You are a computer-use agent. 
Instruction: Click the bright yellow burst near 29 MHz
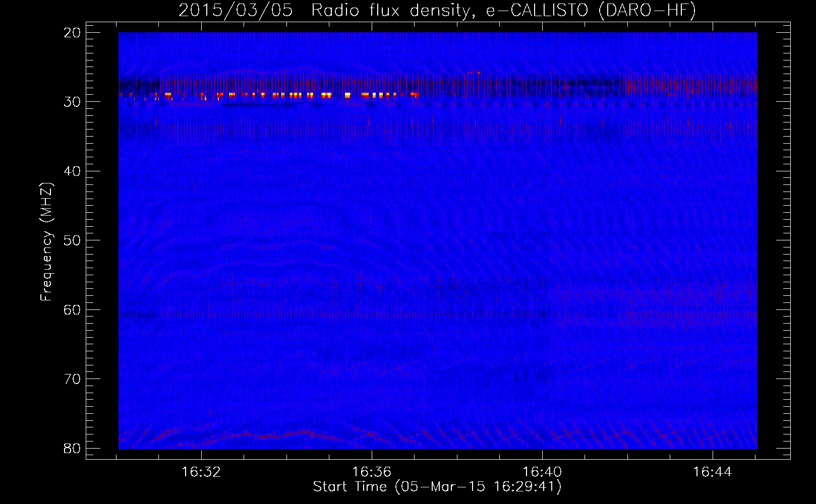(326, 94)
